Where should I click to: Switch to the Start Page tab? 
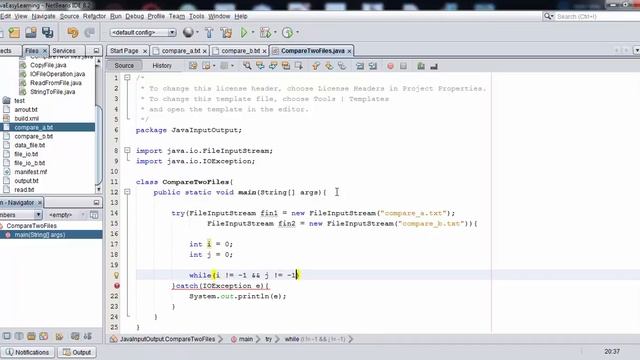point(124,51)
